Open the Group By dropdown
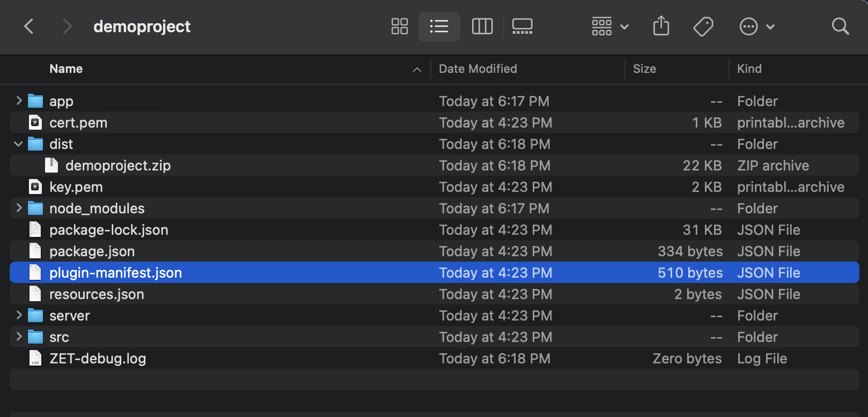This screenshot has width=868, height=417. 610,26
